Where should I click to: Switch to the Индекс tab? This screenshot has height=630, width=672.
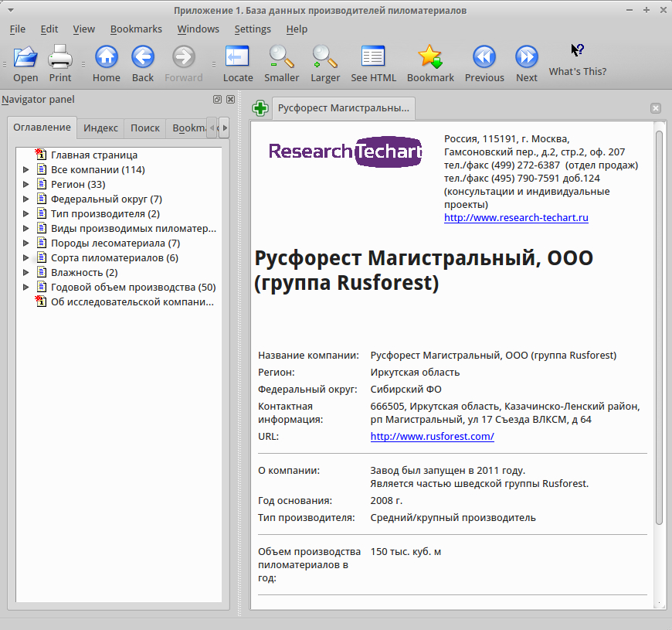(100, 128)
